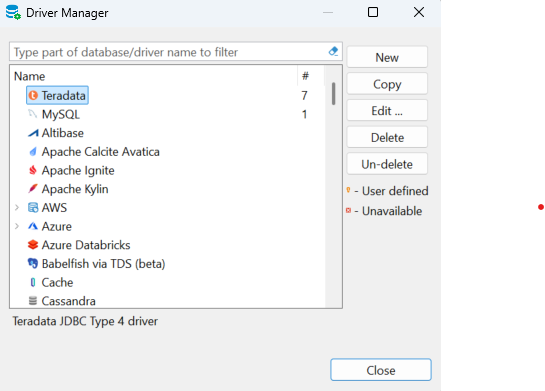
Task: Click the 'Teradata JDBC Type 4 driver' description
Action: [x=85, y=321]
